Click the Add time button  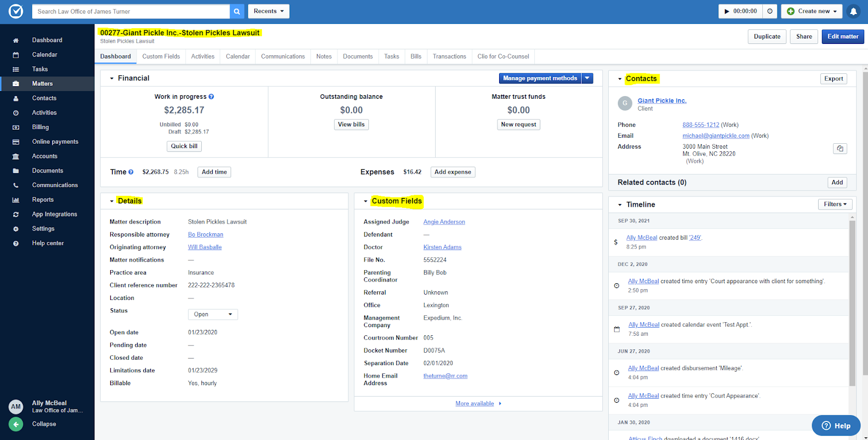(x=214, y=172)
